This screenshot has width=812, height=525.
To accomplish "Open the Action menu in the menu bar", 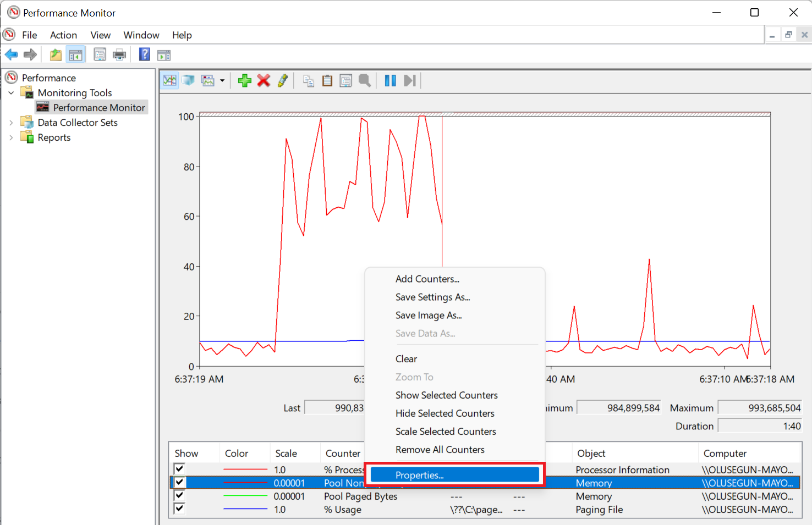I will tap(63, 35).
